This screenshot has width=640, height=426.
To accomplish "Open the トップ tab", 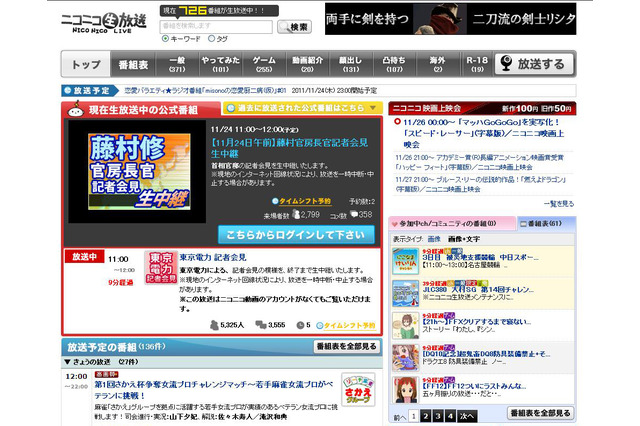I will [x=86, y=64].
